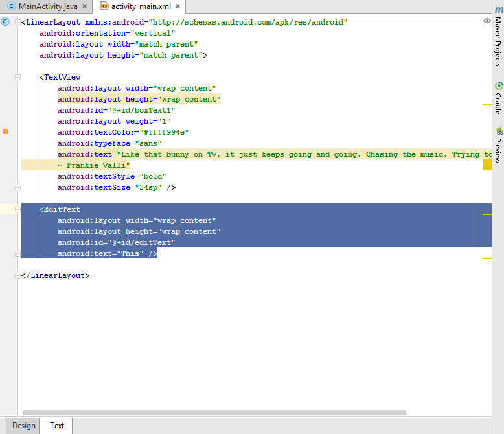The width and height of the screenshot is (504, 434).
Task: Click the large yellow warning stripe marker
Action: pyautogui.click(x=487, y=165)
